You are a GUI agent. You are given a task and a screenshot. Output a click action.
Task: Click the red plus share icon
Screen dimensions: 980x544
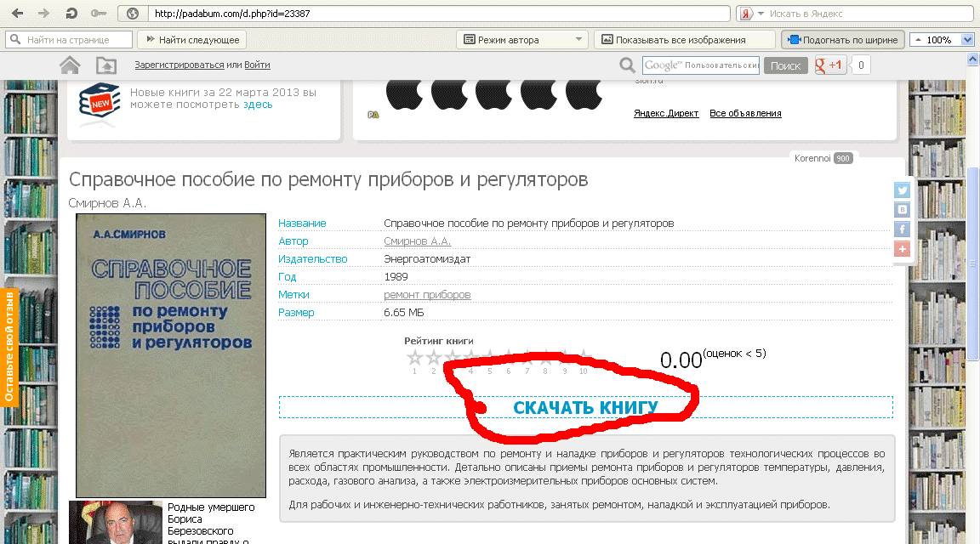click(x=902, y=249)
